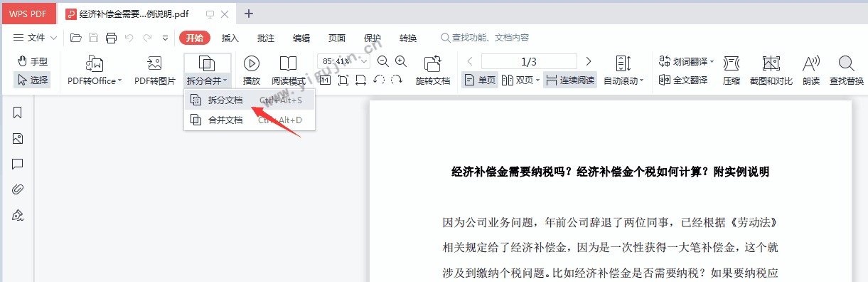Launch the PDF转图片 tool

pos(154,70)
